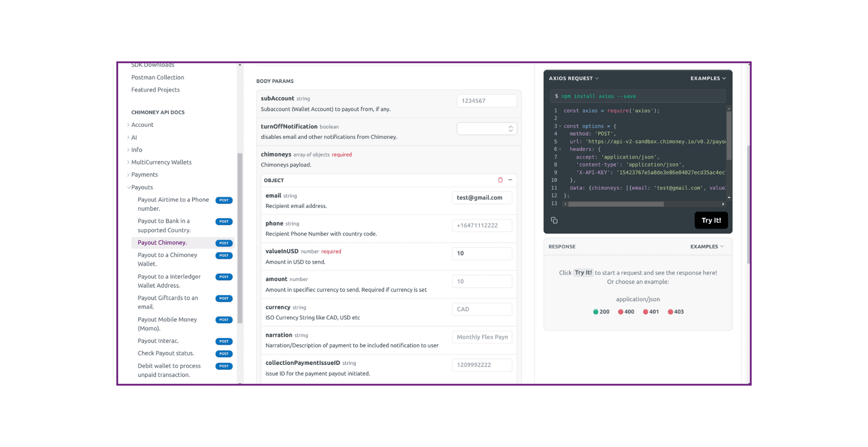Copy the axios code snippet
The height and width of the screenshot is (447, 868).
click(554, 220)
